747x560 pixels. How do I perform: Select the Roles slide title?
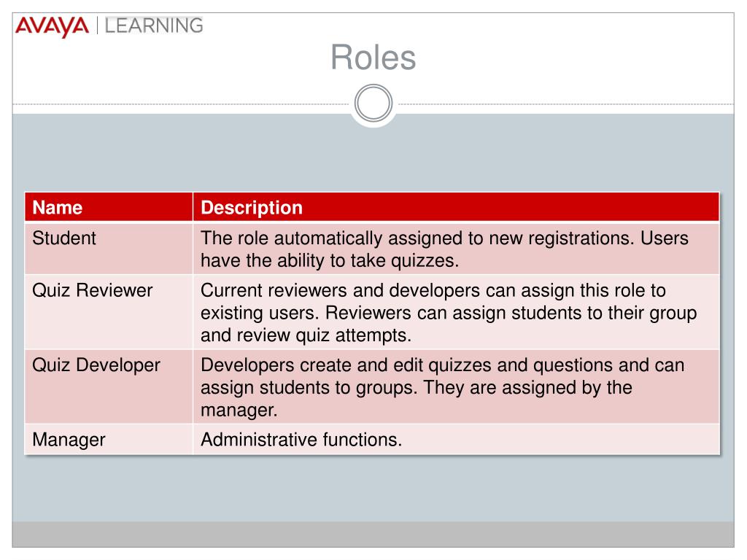click(373, 58)
